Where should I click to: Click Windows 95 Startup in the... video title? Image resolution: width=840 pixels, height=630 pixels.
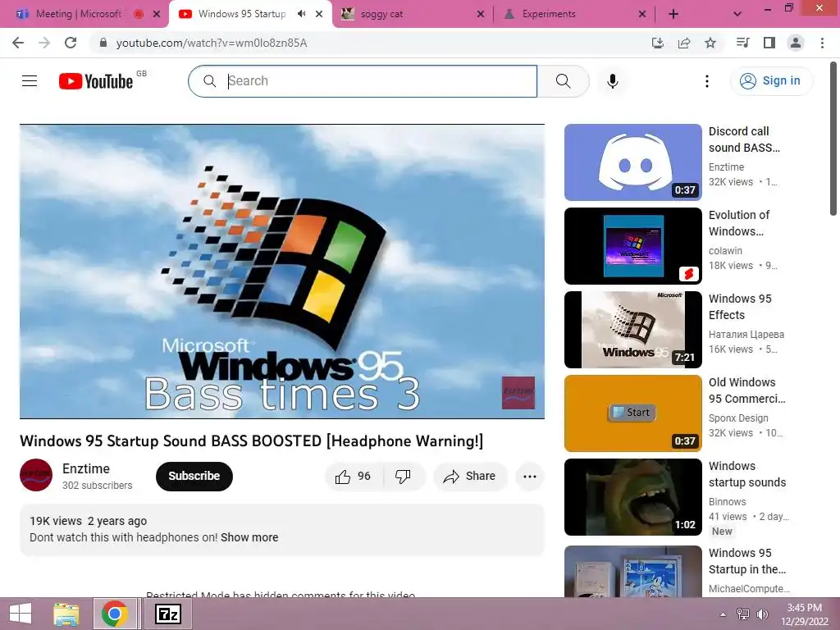(x=746, y=561)
